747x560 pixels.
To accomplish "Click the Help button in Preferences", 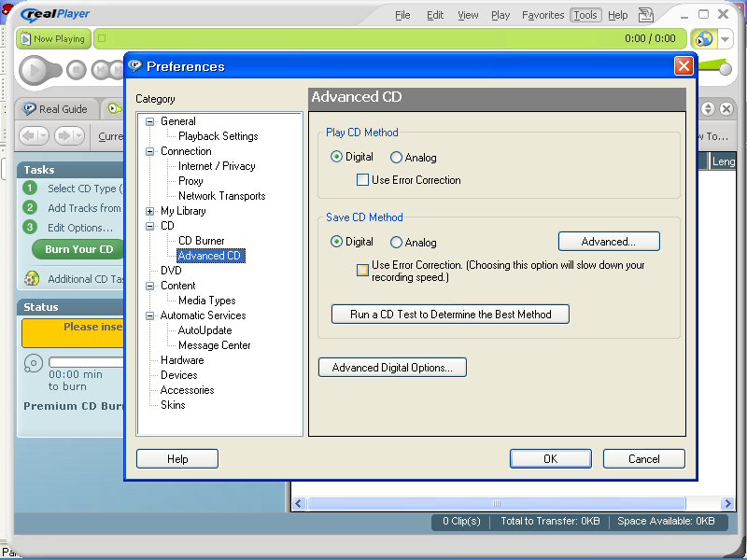I will pos(177,459).
